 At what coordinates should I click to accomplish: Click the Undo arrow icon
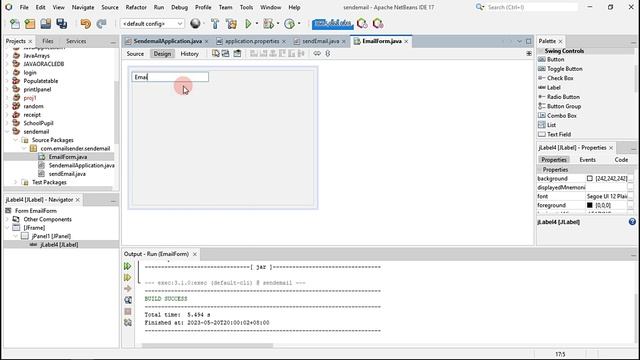coord(86,24)
